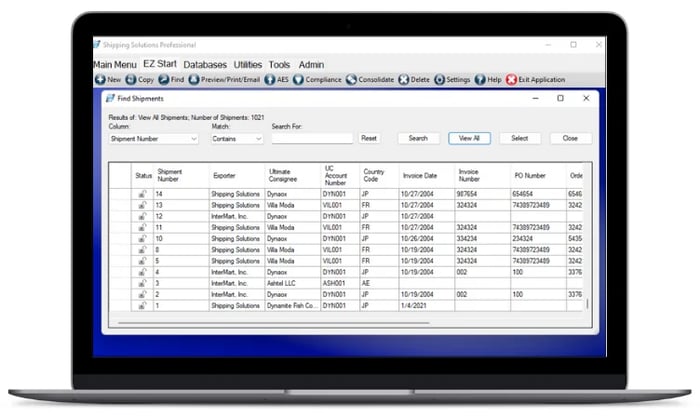Select the cell "Dynamite Fish Co..."
700x417 pixels.
[292, 305]
